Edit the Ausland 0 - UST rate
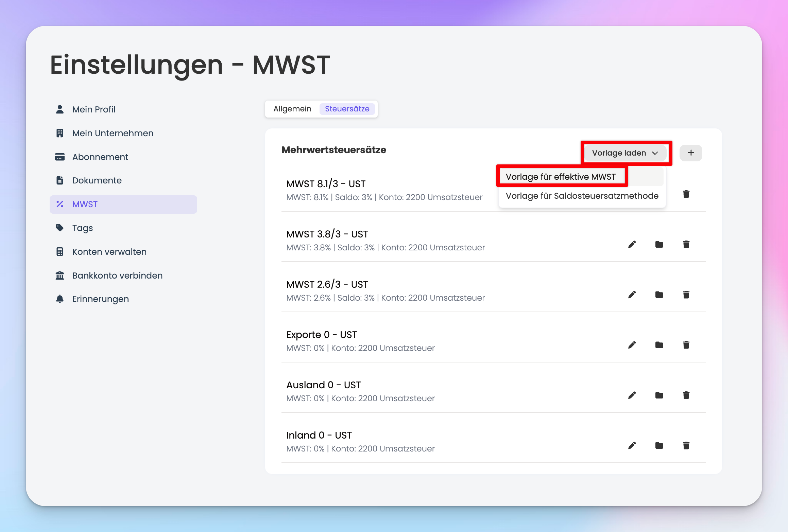 tap(632, 395)
